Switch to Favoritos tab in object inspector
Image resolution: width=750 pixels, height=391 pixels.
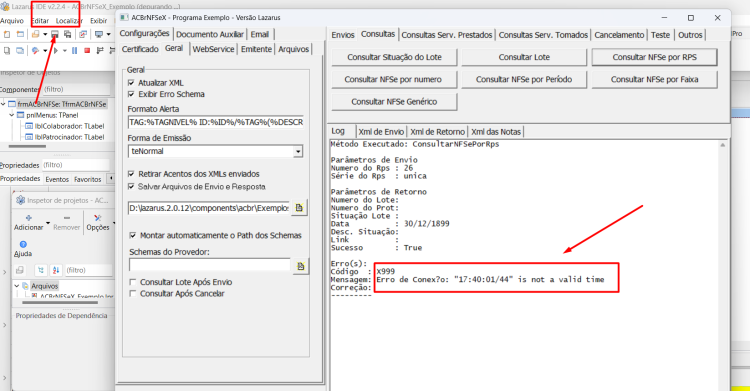(88, 179)
